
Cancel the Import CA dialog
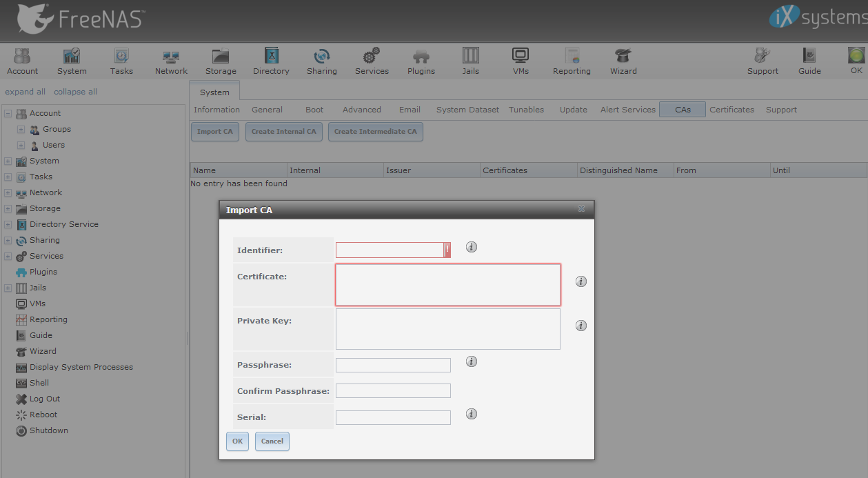tap(272, 441)
